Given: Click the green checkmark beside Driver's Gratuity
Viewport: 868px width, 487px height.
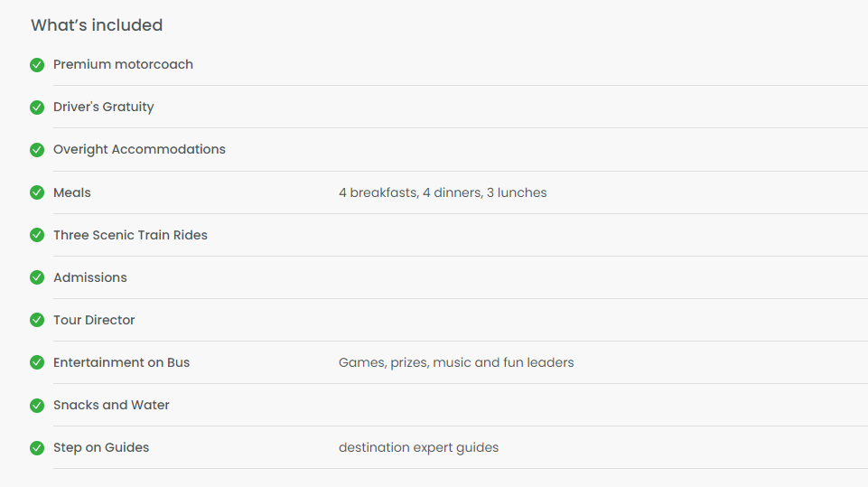Looking at the screenshot, I should click(37, 108).
